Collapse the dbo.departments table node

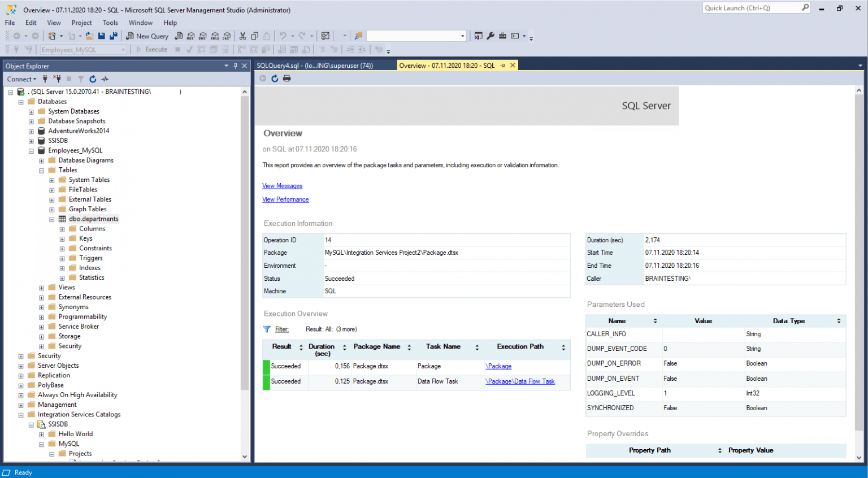(52, 219)
